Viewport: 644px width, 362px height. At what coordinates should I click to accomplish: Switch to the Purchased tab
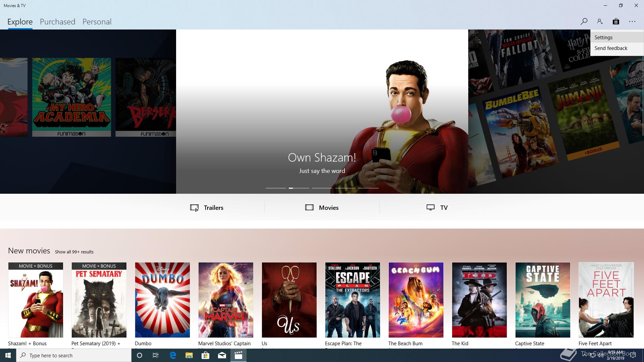[x=58, y=22]
